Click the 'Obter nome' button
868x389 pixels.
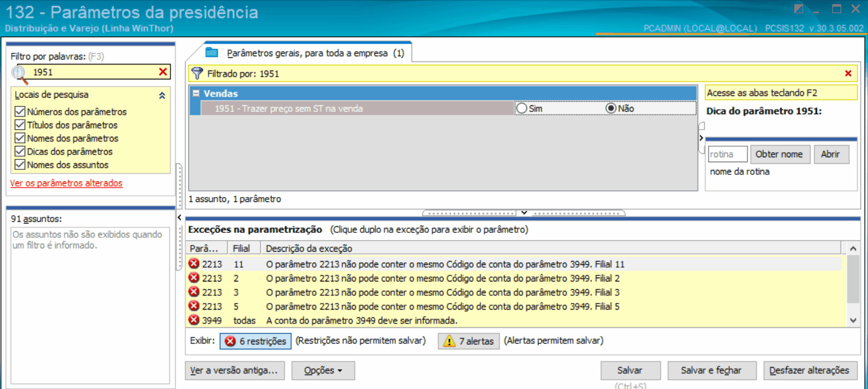[779, 154]
